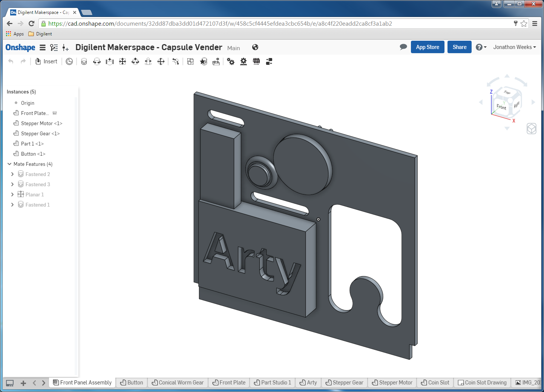Open the help question mark menu
The width and height of the screenshot is (544, 392).
coord(481,47)
